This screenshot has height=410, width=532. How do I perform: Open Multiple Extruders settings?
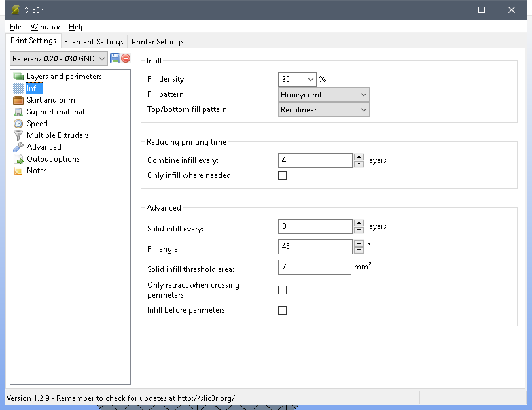[x=58, y=135]
